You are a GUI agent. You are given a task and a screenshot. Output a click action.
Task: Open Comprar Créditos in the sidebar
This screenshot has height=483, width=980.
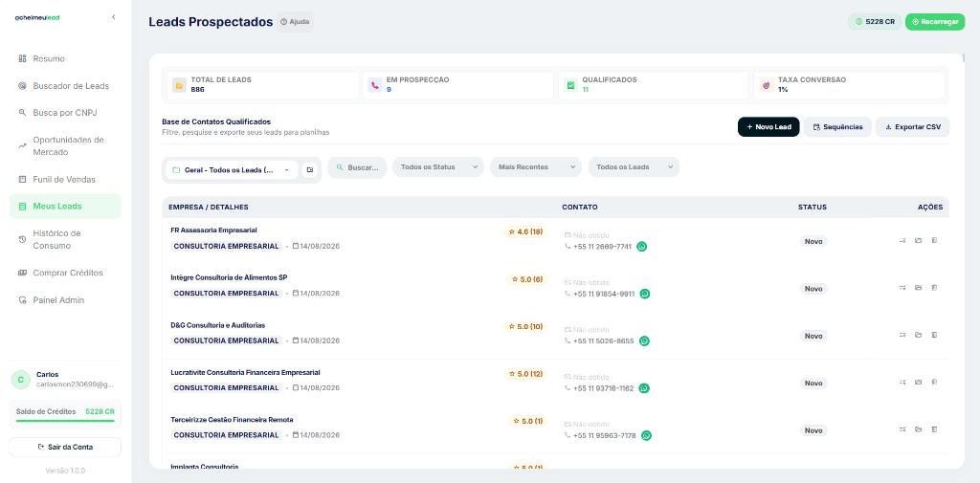tap(65, 273)
